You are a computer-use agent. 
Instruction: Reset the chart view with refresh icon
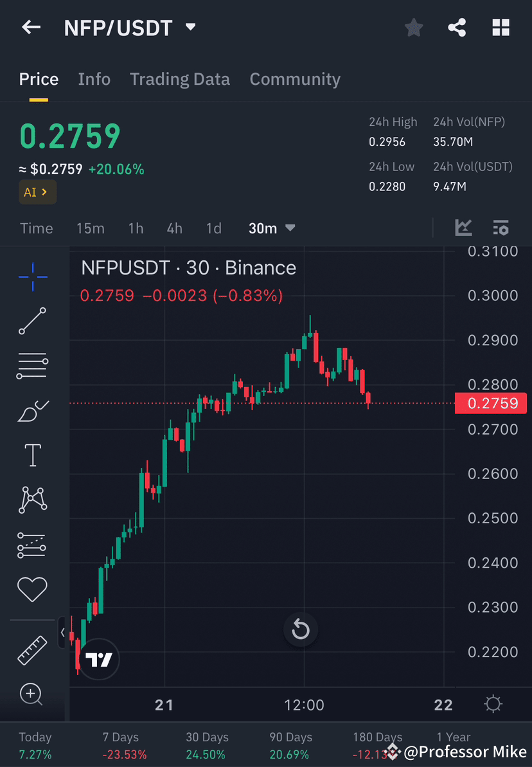[x=301, y=629]
